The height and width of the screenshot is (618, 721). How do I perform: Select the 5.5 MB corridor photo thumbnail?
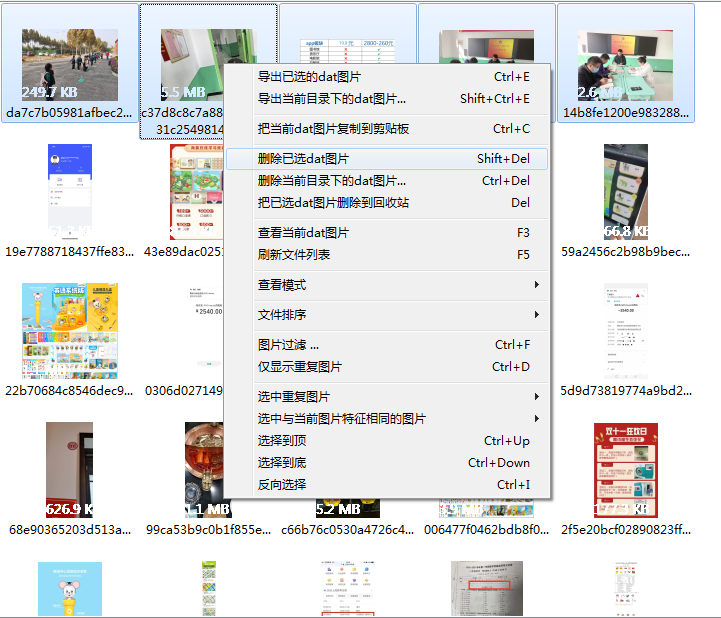(x=192, y=65)
